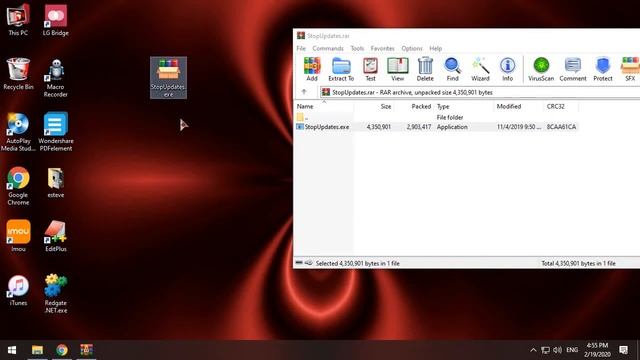This screenshot has height=360, width=640.
Task: Click the drive icon in WinRAR status bar
Action: [299, 263]
